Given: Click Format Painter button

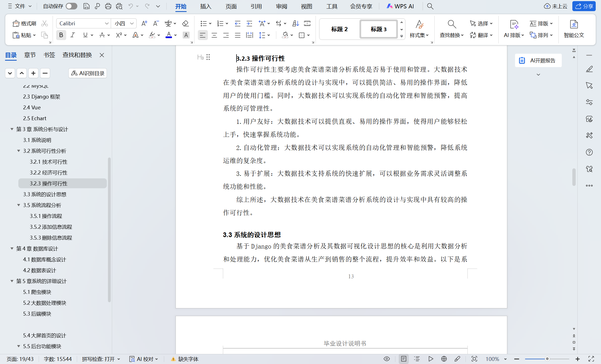Looking at the screenshot, I should (x=24, y=23).
